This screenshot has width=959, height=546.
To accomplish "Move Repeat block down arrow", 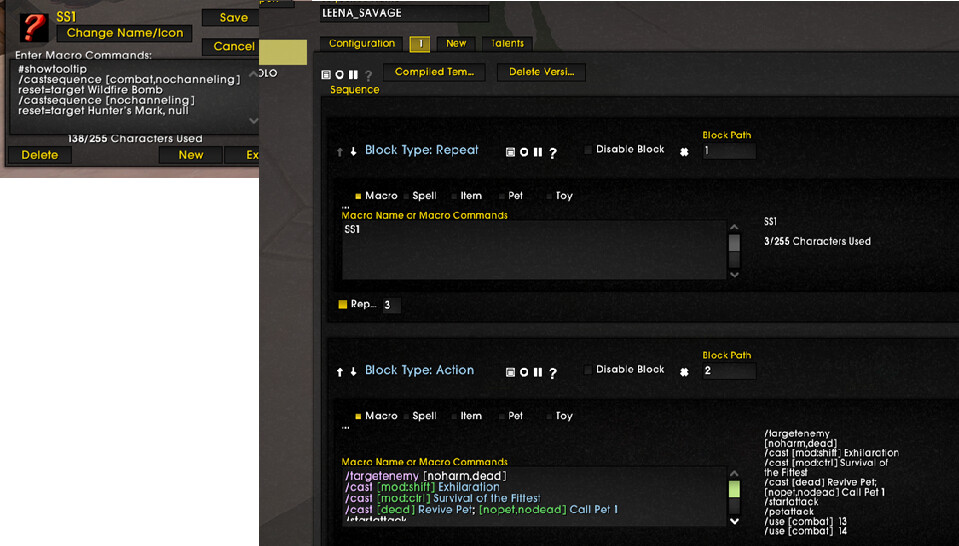I will pos(354,152).
